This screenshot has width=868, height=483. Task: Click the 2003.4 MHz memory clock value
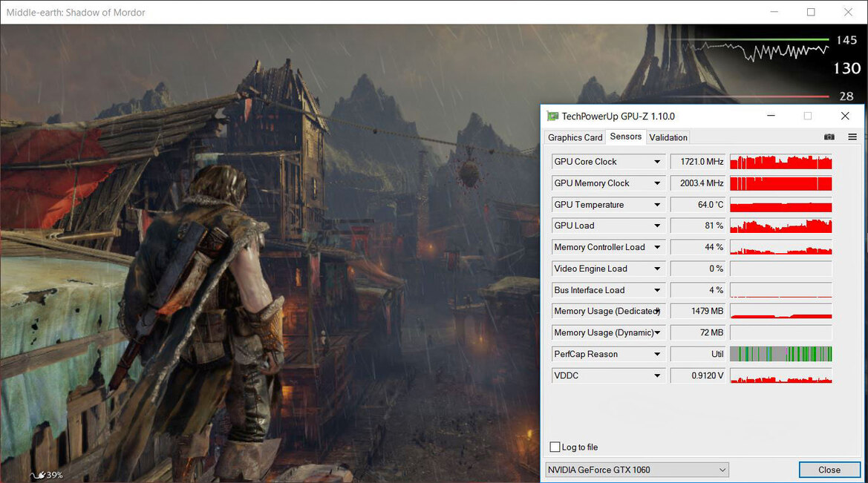[697, 183]
